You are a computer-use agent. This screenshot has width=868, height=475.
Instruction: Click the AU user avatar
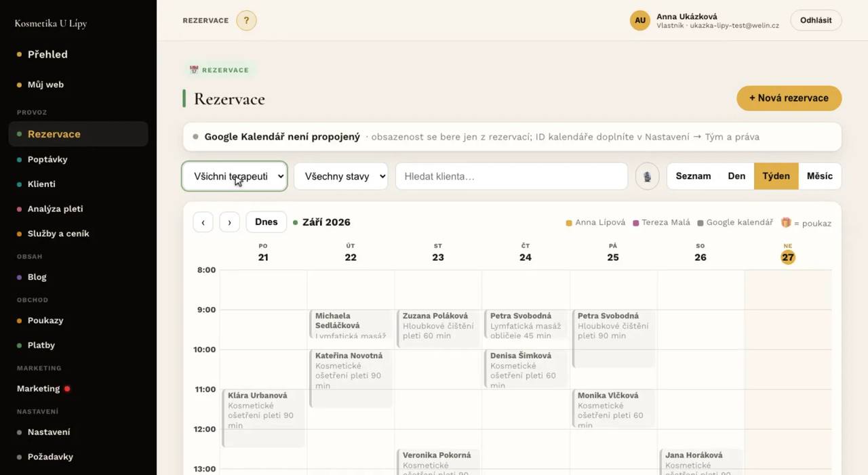[x=640, y=20]
